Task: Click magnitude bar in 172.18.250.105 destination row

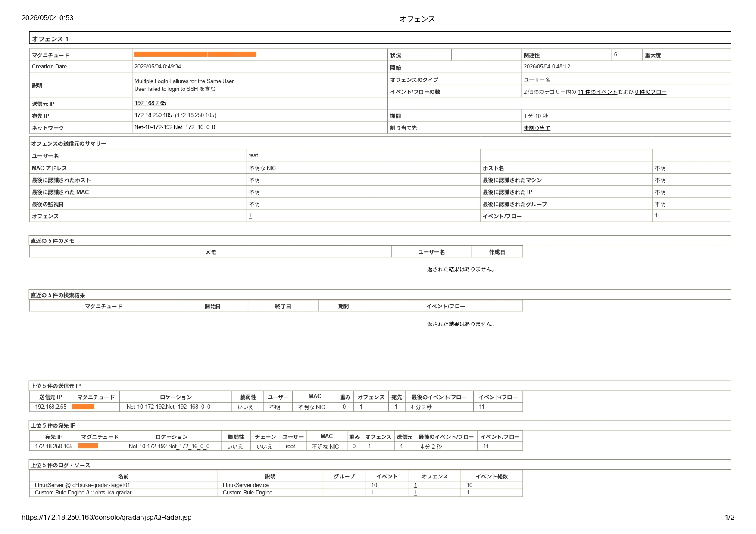Action: tap(88, 446)
